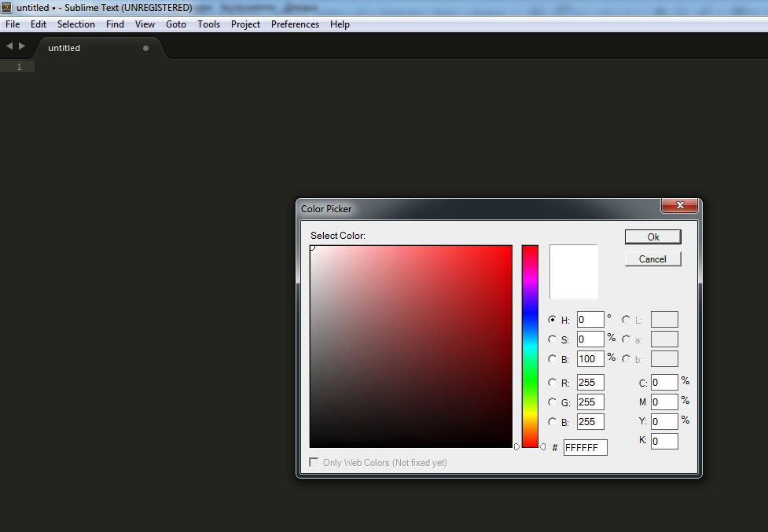Open the Goto menu
The width and height of the screenshot is (768, 532).
tap(176, 24)
